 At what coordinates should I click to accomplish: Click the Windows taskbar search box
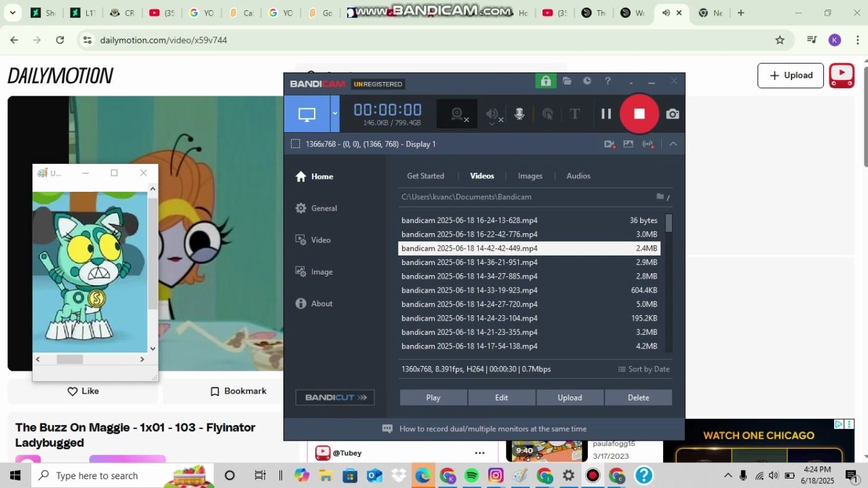tap(124, 475)
